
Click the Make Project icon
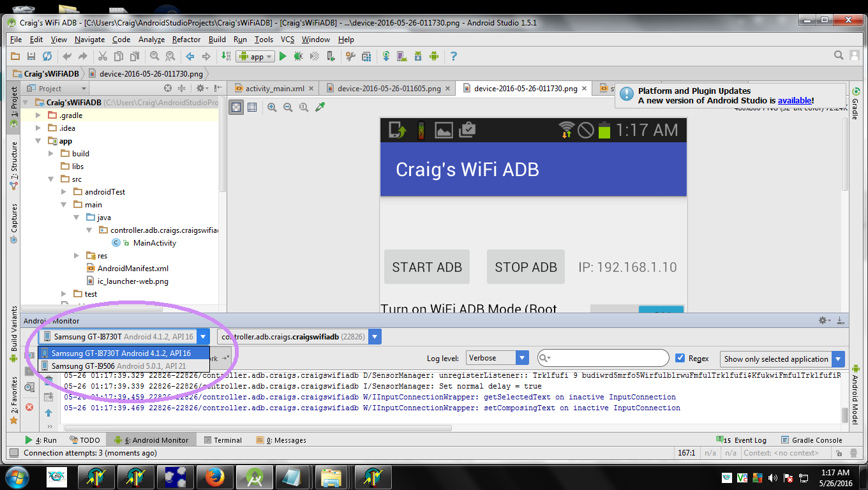point(226,56)
